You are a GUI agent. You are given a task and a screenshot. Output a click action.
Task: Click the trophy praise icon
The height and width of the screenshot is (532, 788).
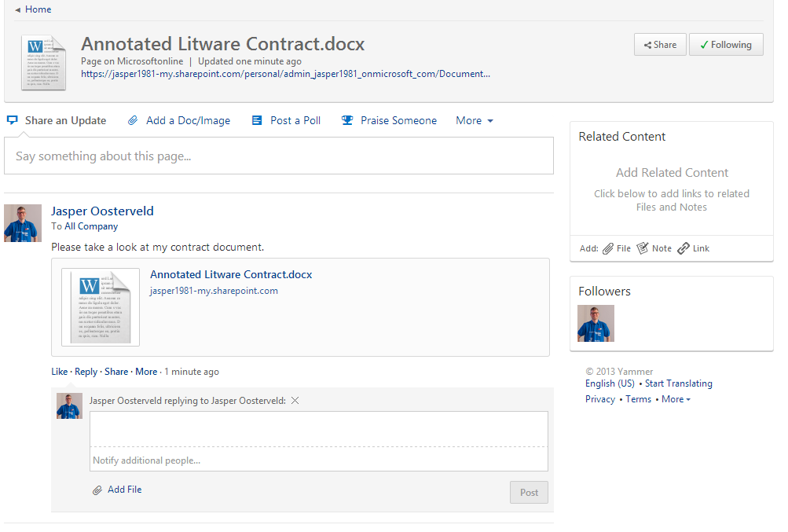[x=347, y=120]
